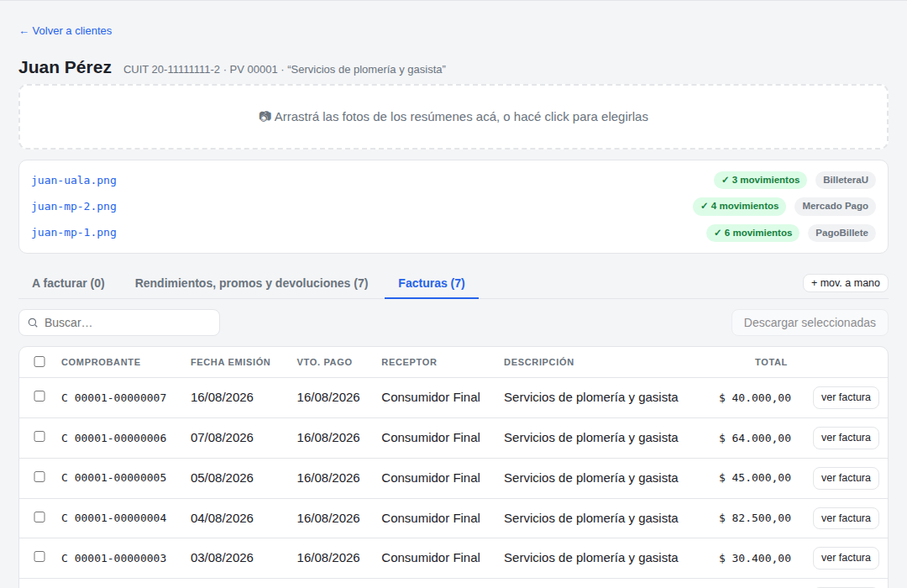The height and width of the screenshot is (588, 907).
Task: Focus the Buscar search field
Action: point(119,323)
